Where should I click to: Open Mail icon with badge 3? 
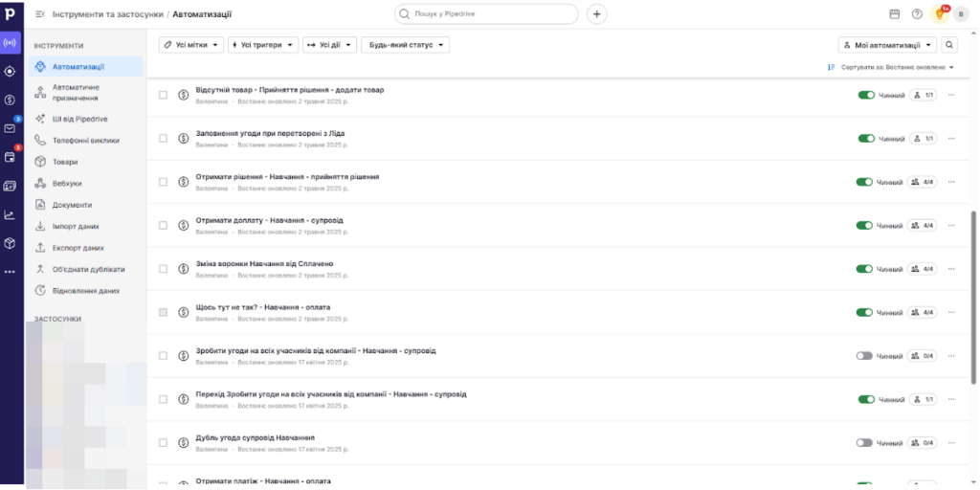coord(10,129)
